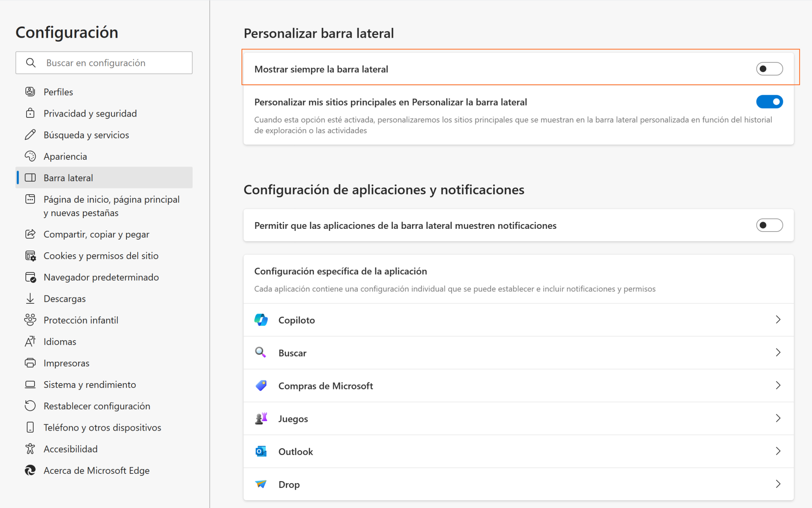Expand the Buscar app settings chevron

(x=778, y=352)
